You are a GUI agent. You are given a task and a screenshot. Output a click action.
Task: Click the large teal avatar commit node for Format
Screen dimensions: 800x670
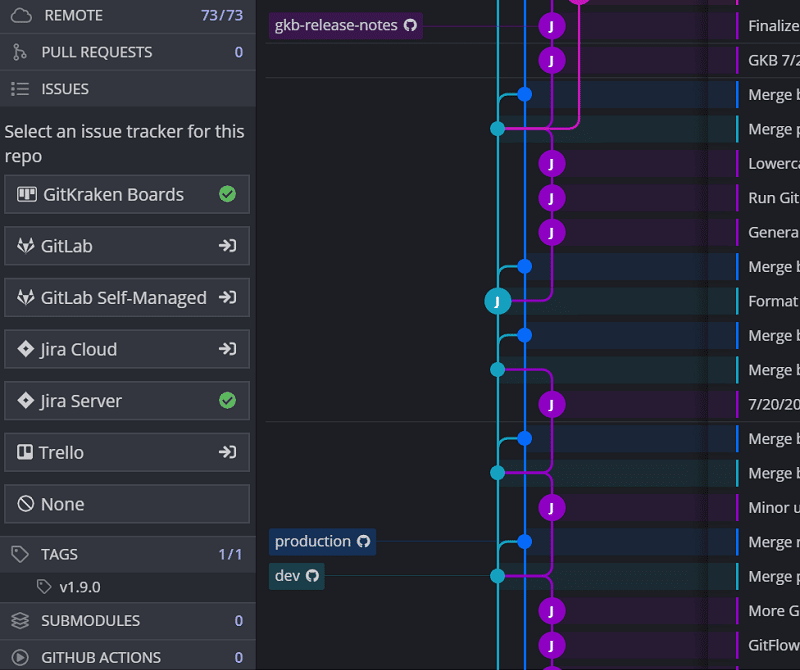pyautogui.click(x=497, y=301)
